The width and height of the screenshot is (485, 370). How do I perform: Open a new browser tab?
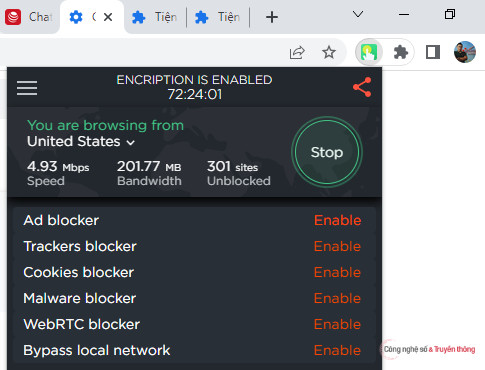(x=272, y=17)
